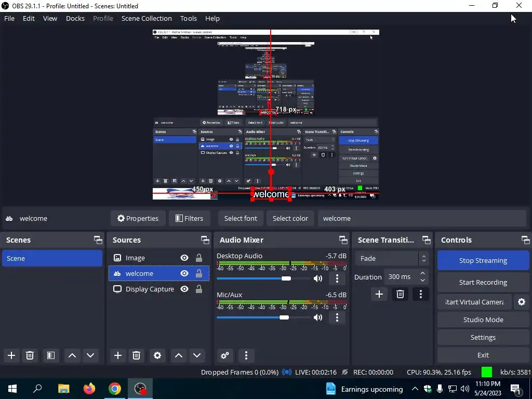Viewport: 532px width, 399px height.
Task: Open the Edit menu
Action: (x=29, y=18)
